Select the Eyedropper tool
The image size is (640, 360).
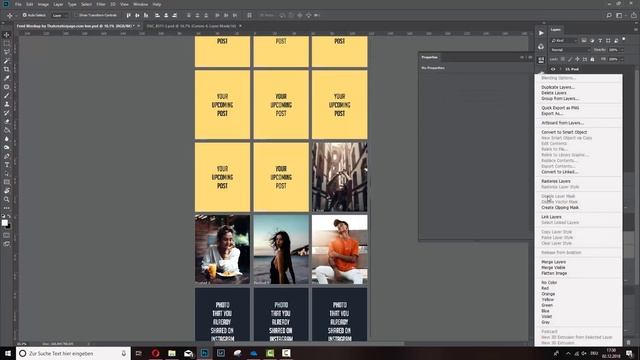[7, 78]
